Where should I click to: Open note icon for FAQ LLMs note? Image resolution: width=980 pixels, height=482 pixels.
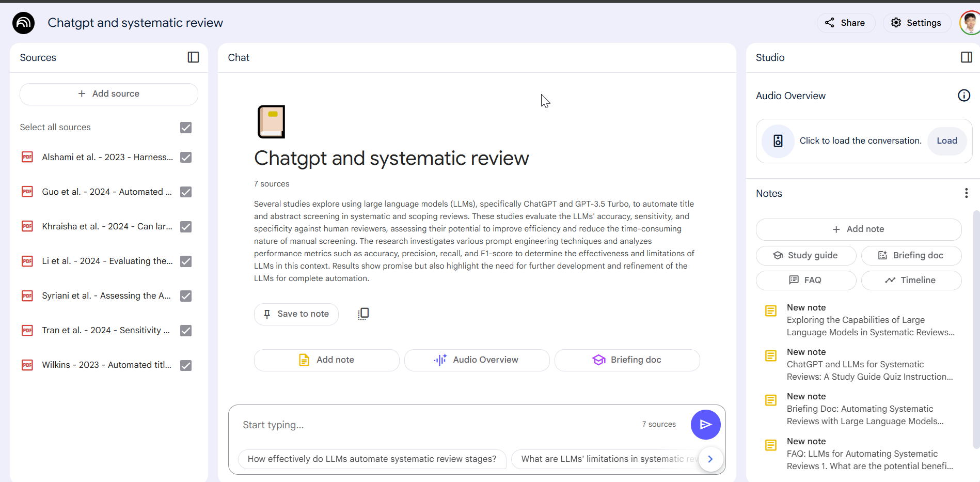tap(770, 445)
